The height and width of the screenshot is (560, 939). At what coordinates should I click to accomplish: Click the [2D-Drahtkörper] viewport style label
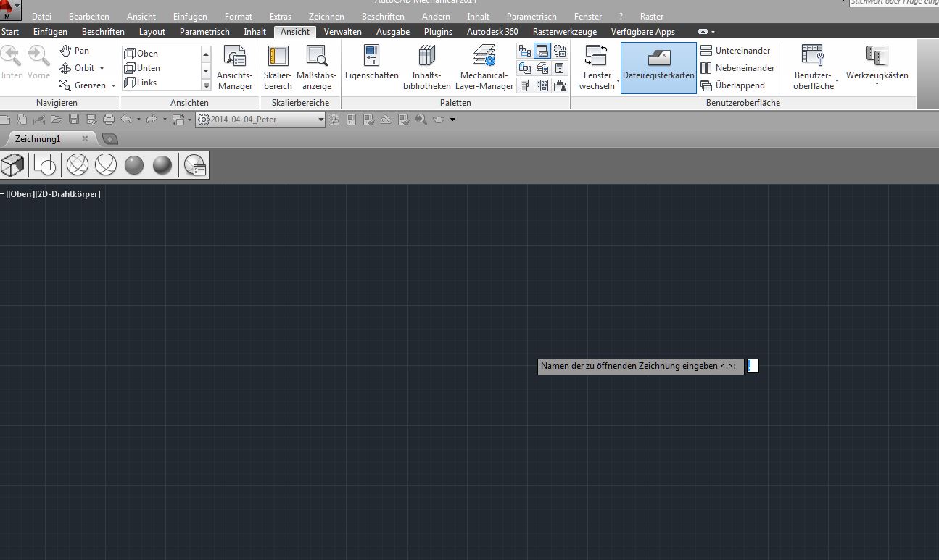click(x=68, y=194)
